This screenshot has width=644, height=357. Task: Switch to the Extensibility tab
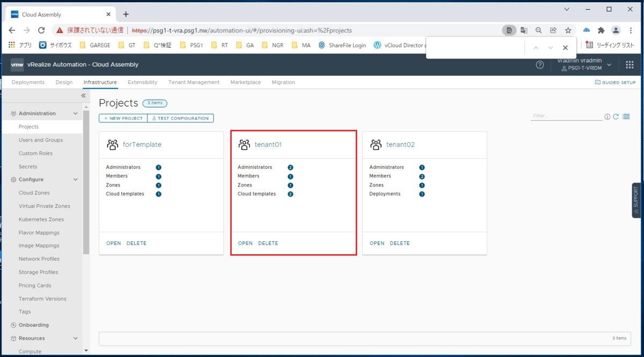(x=142, y=82)
